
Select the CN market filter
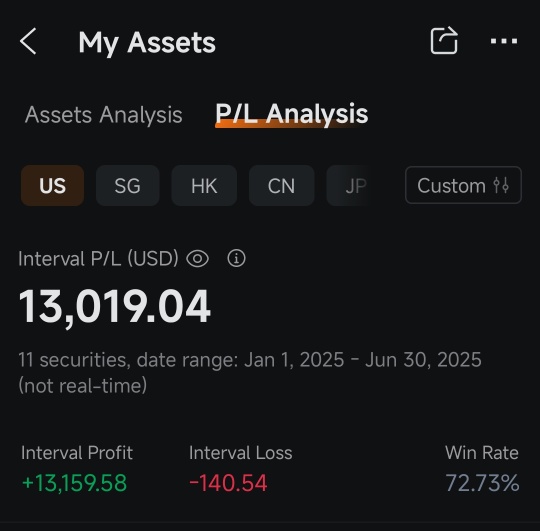pos(281,186)
